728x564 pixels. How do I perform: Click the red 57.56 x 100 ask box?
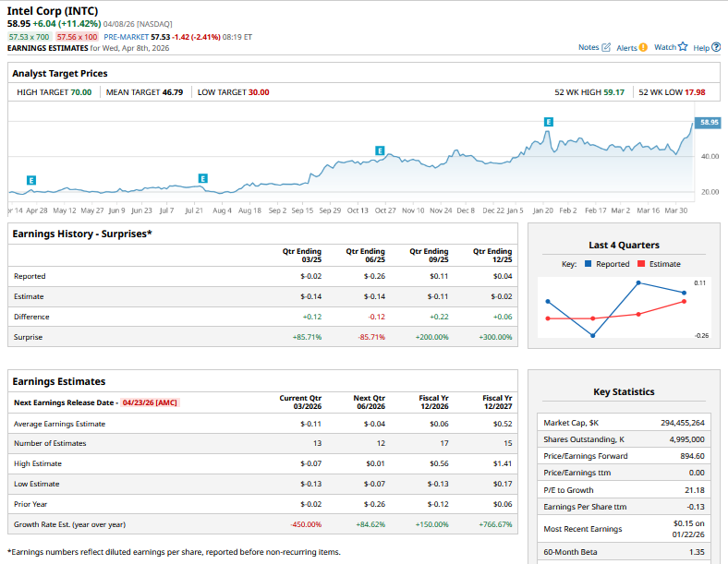(x=77, y=37)
